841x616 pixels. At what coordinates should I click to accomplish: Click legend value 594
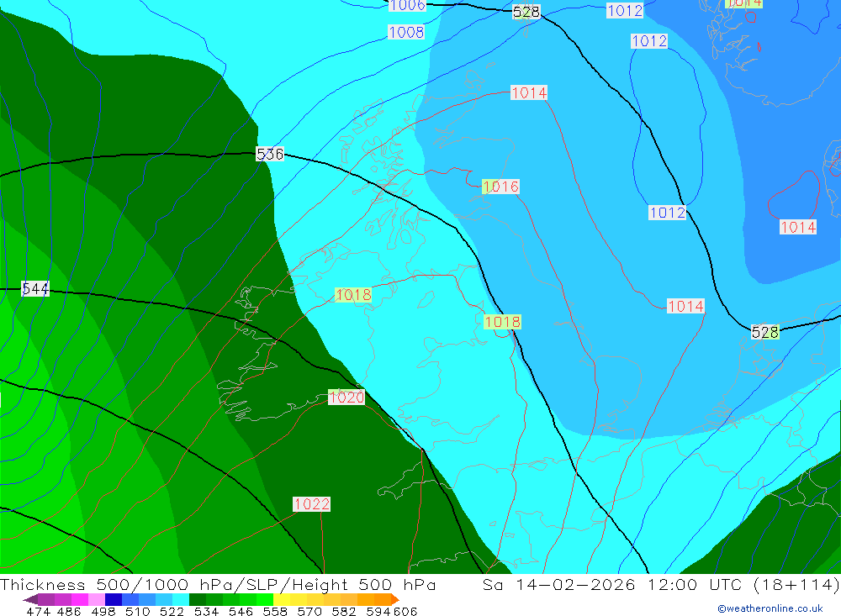(x=378, y=611)
